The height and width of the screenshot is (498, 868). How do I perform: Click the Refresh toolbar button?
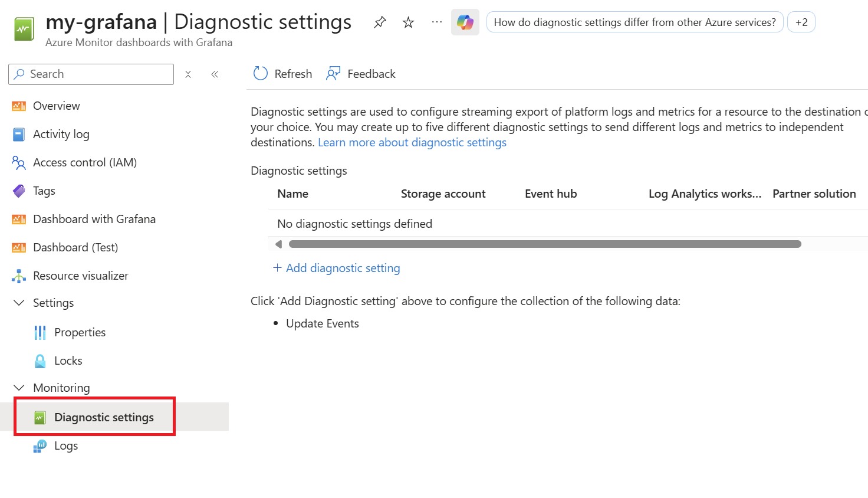[283, 74]
